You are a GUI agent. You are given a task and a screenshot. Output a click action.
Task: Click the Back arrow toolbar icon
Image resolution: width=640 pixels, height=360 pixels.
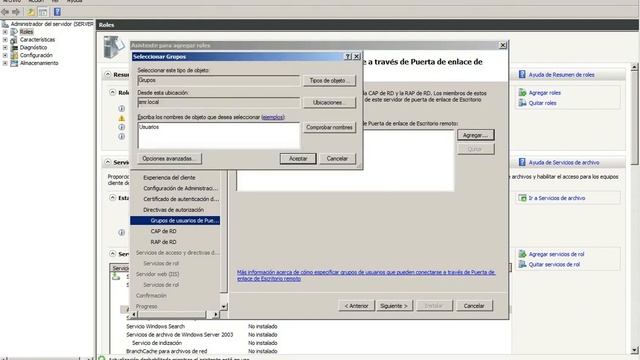point(5,12)
